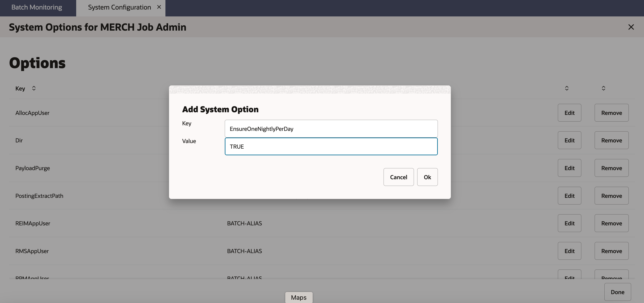This screenshot has height=303, width=644.
Task: Select the REIMAppUser key text
Action: tap(33, 223)
